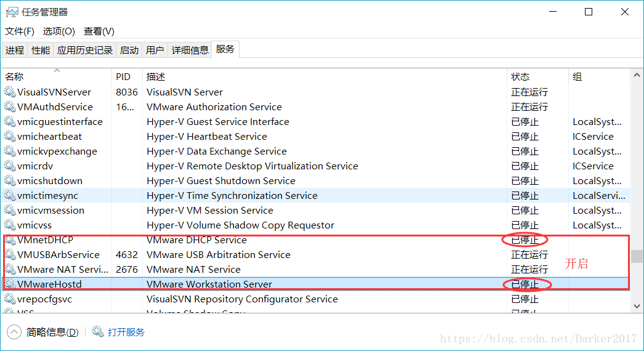The image size is (644, 351).
Task: Click the VisualSVNServer service gear icon
Action: [10, 92]
